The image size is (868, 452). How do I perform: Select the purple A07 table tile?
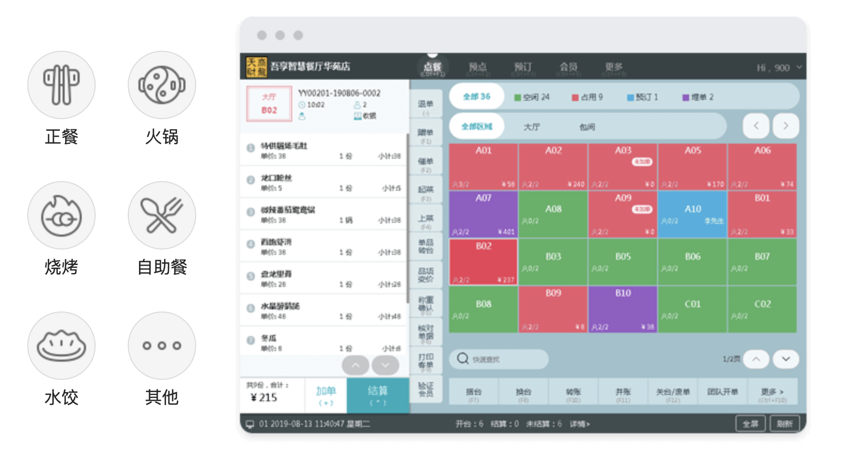(x=483, y=214)
